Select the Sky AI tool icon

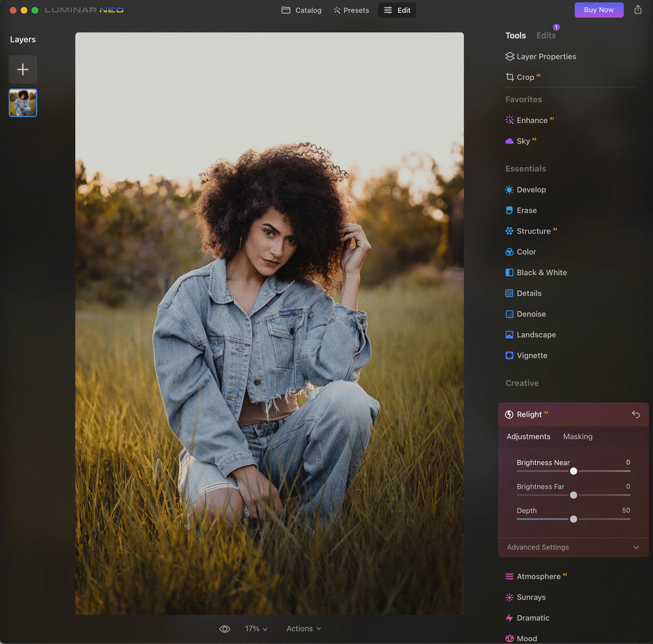(x=509, y=141)
